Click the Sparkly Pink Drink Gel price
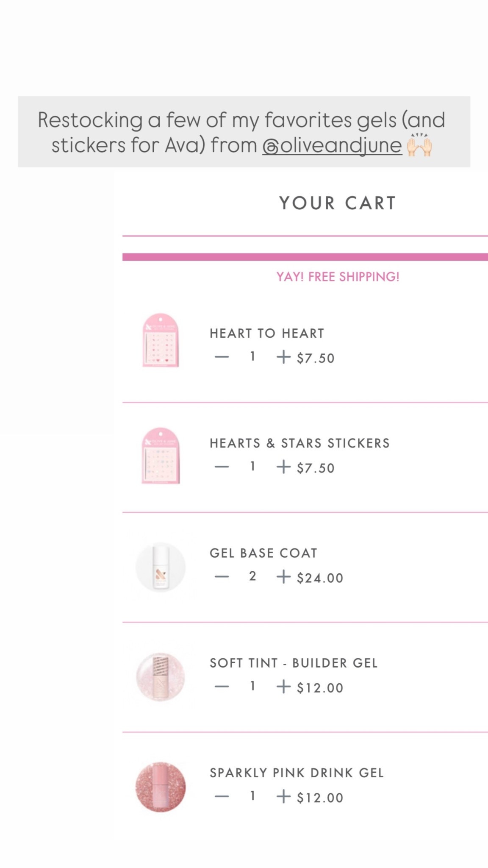 (320, 797)
